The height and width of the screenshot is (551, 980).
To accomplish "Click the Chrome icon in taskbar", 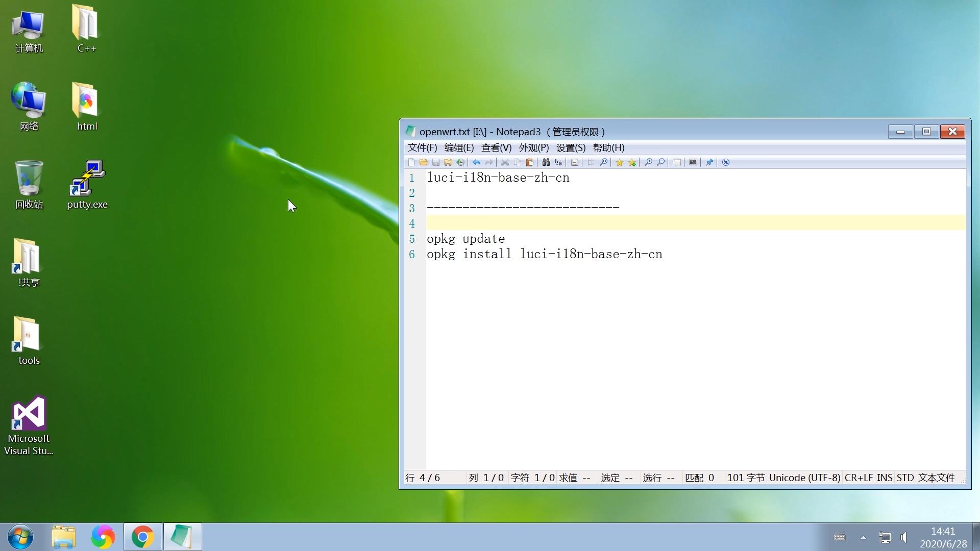I will tap(142, 537).
